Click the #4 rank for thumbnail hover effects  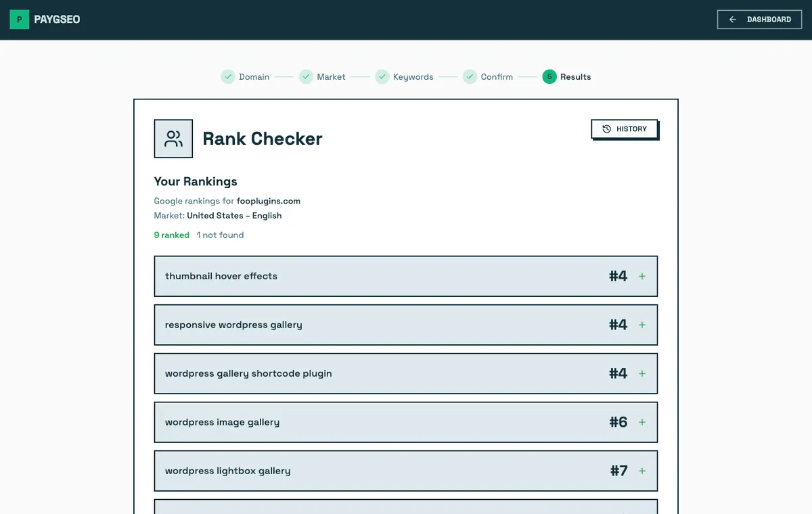point(618,276)
